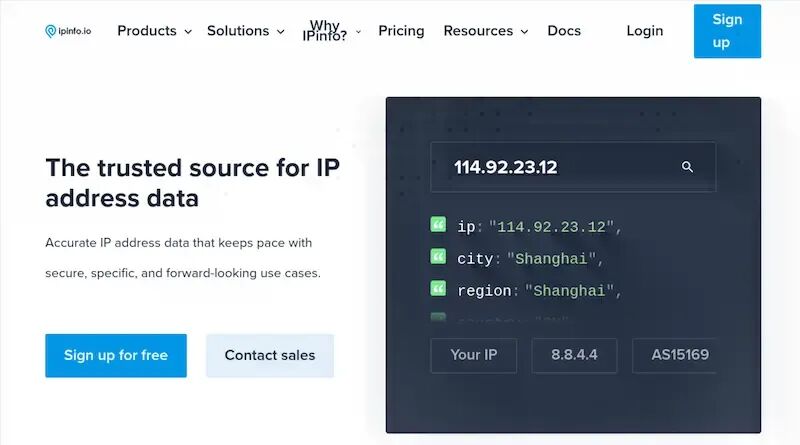Focus the IP address search field

573,167
